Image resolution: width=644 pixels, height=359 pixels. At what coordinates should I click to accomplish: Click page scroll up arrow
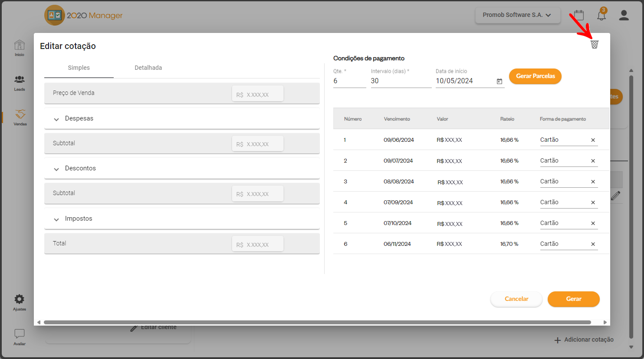(x=631, y=70)
